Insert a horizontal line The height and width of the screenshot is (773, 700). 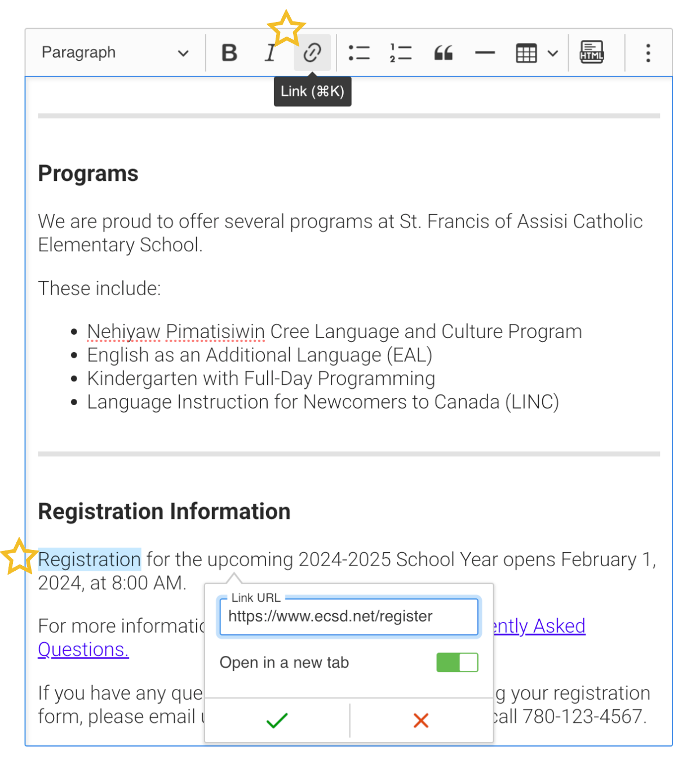485,53
